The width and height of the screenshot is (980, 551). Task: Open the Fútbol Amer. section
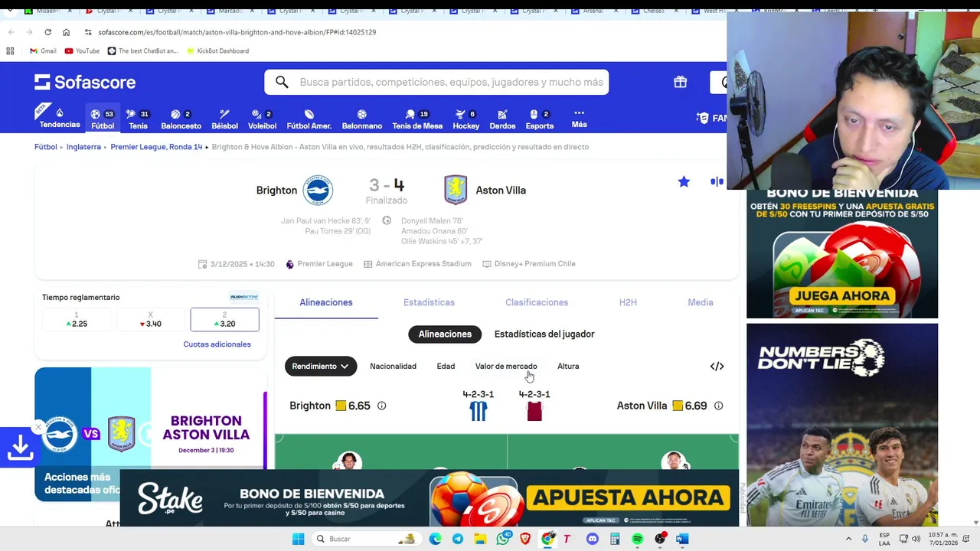coord(309,119)
